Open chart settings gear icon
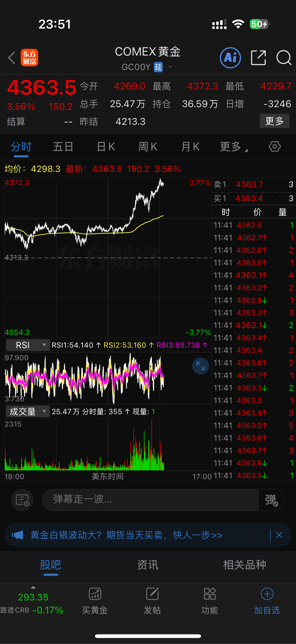296x644 pixels. click(x=275, y=147)
